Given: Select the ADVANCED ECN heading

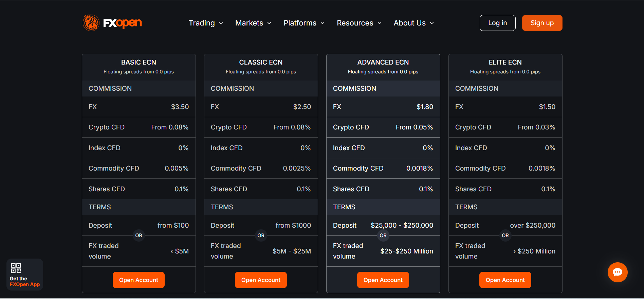Looking at the screenshot, I should click(383, 62).
